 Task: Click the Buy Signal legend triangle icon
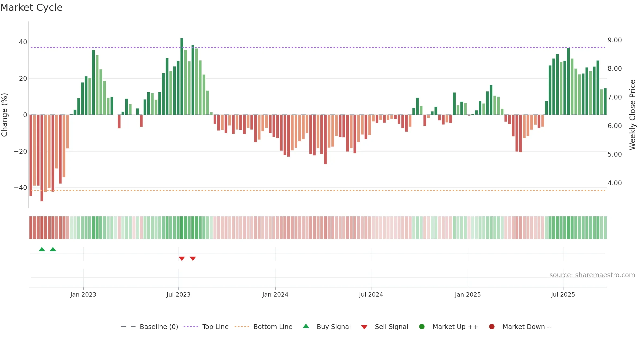pyautogui.click(x=306, y=326)
